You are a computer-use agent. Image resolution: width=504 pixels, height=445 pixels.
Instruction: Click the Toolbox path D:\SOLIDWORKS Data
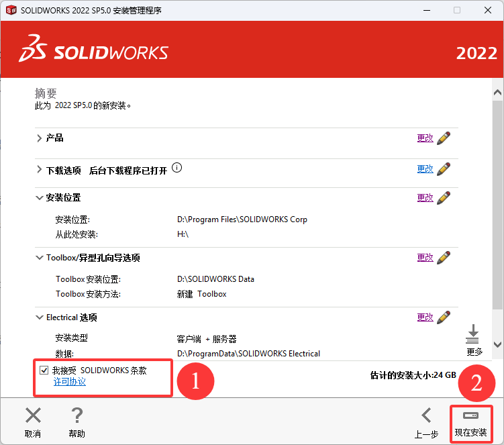[215, 279]
